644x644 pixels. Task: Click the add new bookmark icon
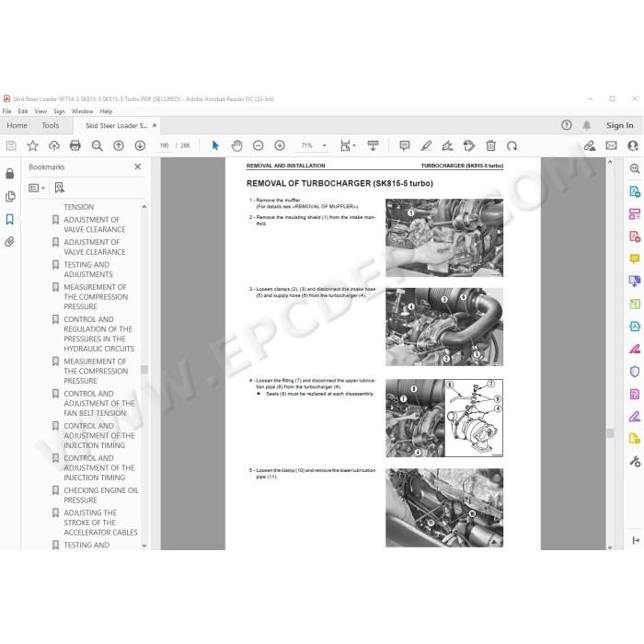(60, 188)
